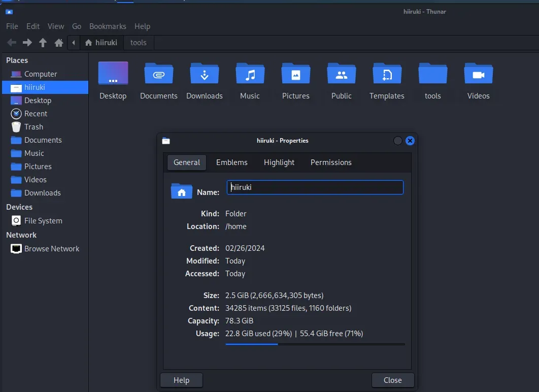This screenshot has width=539, height=392.
Task: Switch to the Permissions tab
Action: pyautogui.click(x=331, y=162)
